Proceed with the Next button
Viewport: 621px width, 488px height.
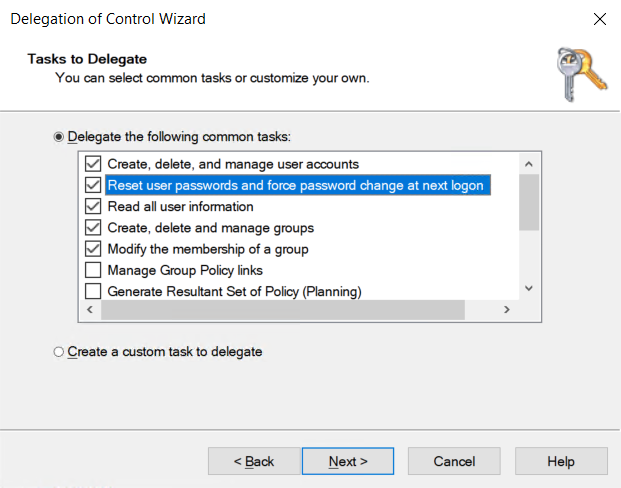tap(348, 461)
